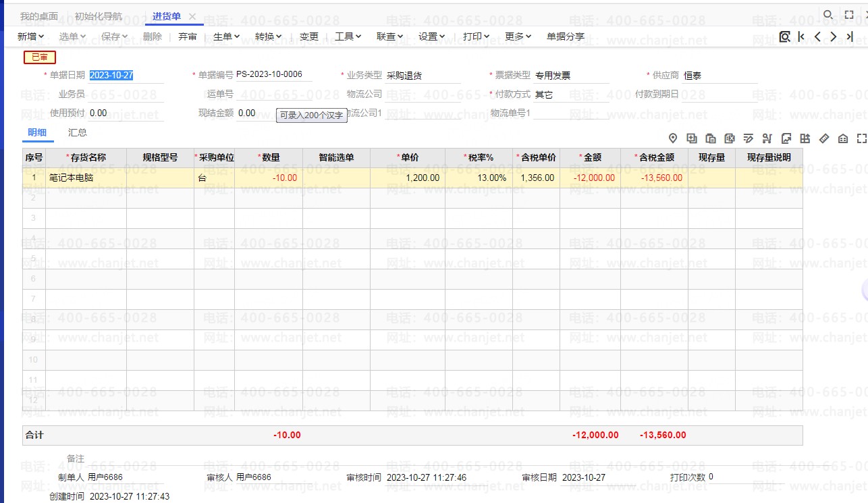
Task: Switch to the 汇总 tab
Action: 78,133
